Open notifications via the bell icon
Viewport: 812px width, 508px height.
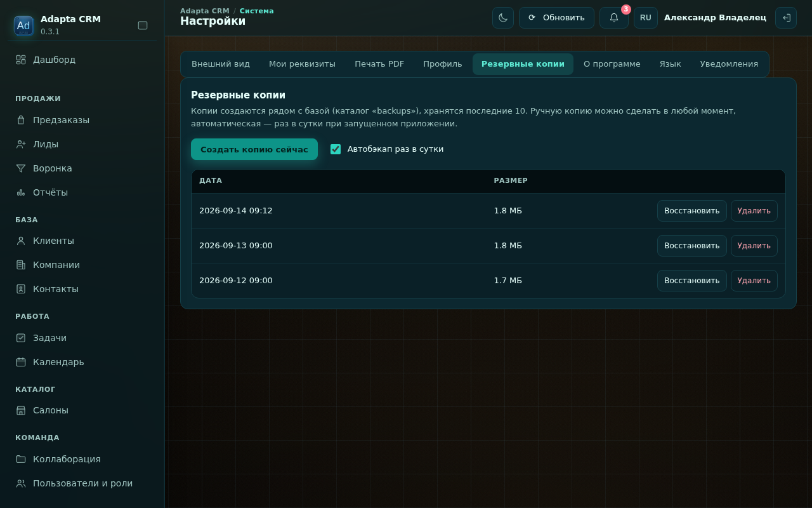(x=614, y=18)
